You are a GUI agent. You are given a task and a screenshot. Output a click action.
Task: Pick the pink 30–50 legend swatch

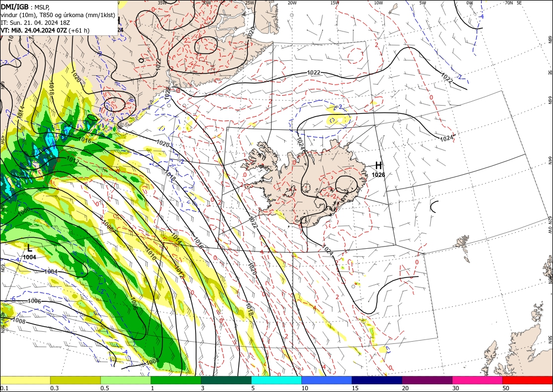[x=478, y=380]
